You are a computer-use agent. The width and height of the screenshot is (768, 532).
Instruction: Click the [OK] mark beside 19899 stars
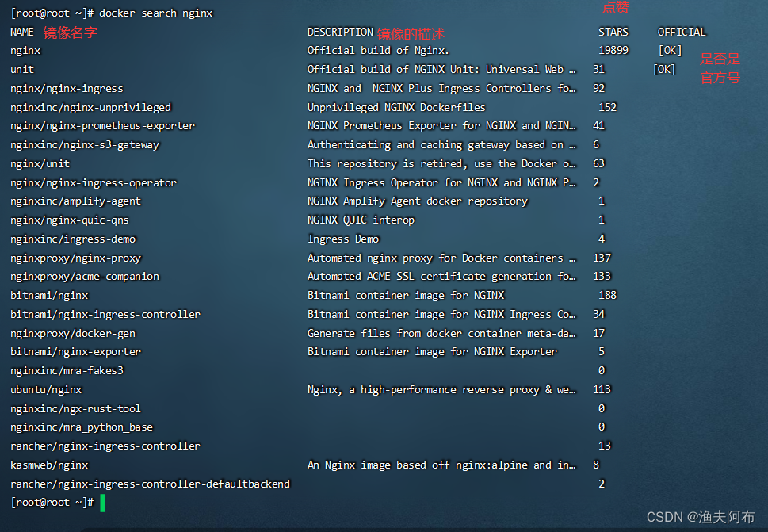(x=670, y=51)
